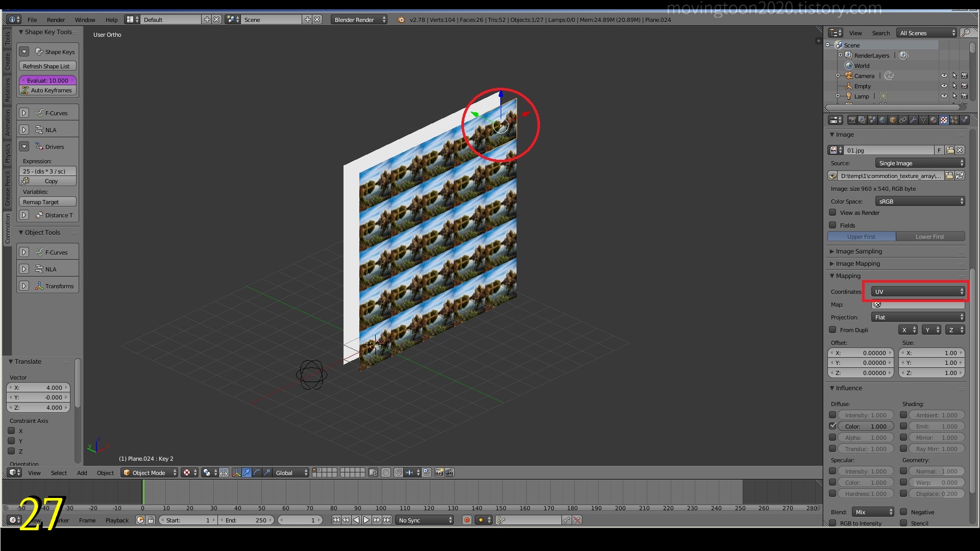Enable the From Dupli checkbox

(832, 330)
